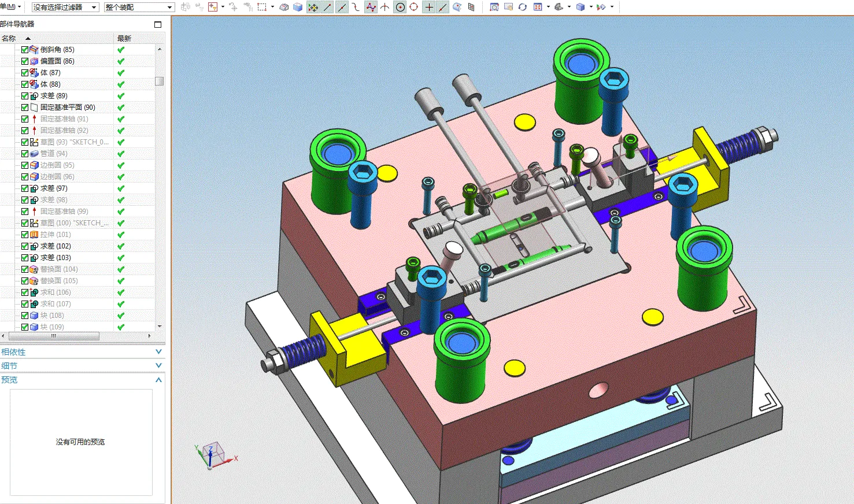Viewport: 854px width, 504px height.
Task: Click the view icon left of the rotate arrows
Action: [x=509, y=7]
